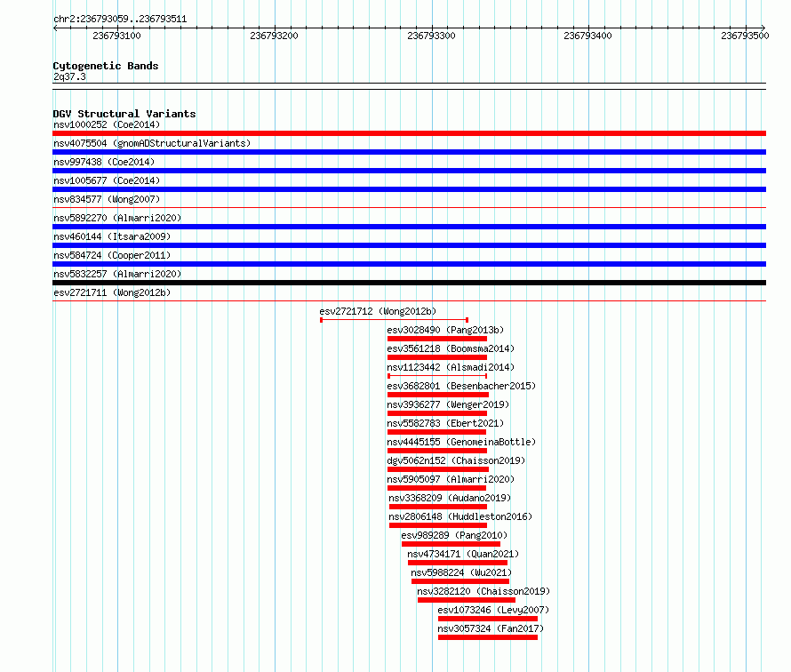The width and height of the screenshot is (791, 672).
Task: Open nsv5832257 (Almarri2020) label
Action: (x=117, y=274)
